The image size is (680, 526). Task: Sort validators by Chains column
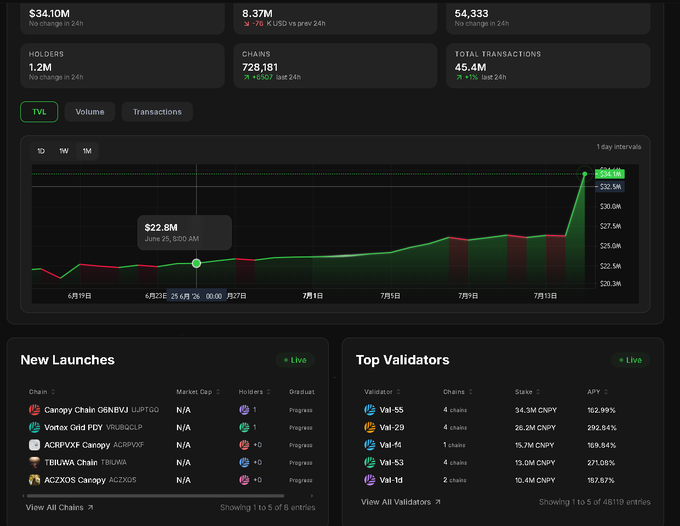point(458,392)
